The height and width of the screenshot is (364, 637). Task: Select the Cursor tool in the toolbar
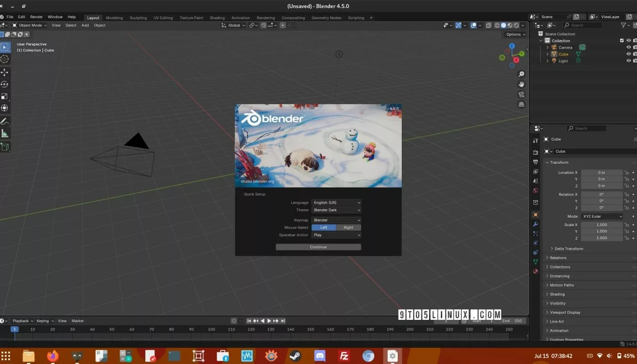pos(5,59)
